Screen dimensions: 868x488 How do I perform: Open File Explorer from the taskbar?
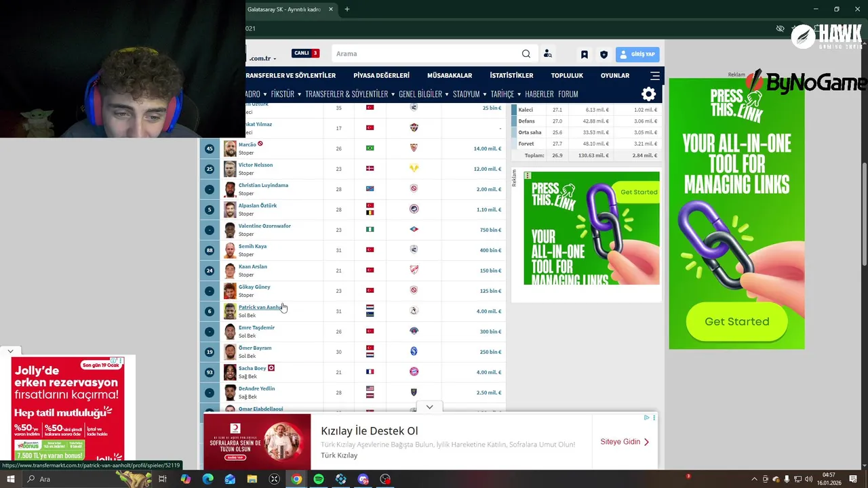click(252, 479)
